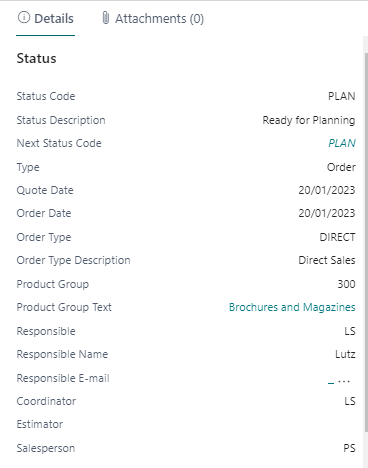Open the Attachments (0) tab
This screenshot has height=468, width=368.
[153, 18]
